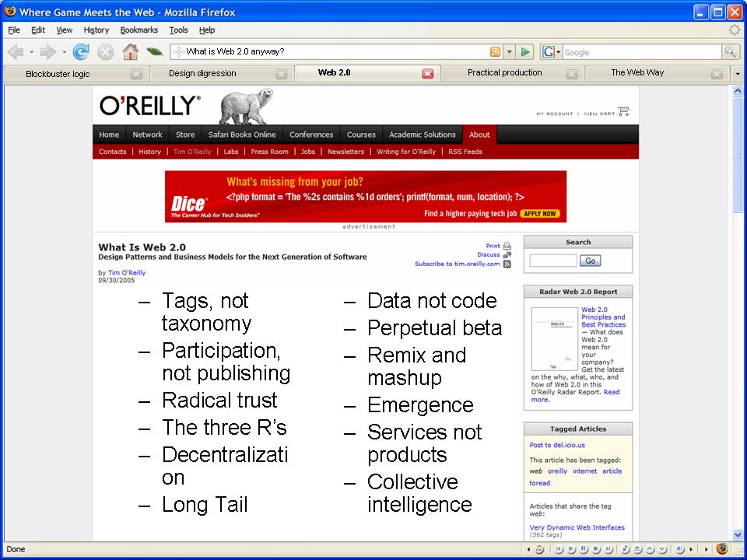Viewport: 747px width, 560px height.
Task: Open the Forward history dropdown arrow
Action: [64, 52]
